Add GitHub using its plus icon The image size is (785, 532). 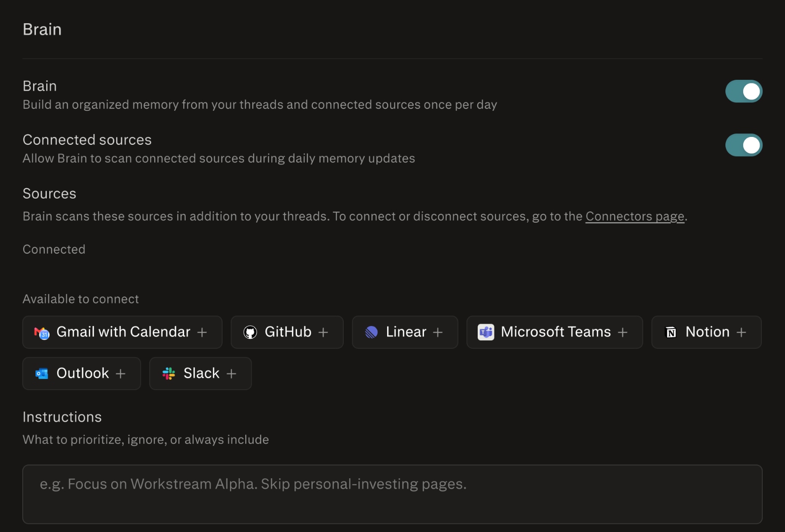[x=323, y=332]
